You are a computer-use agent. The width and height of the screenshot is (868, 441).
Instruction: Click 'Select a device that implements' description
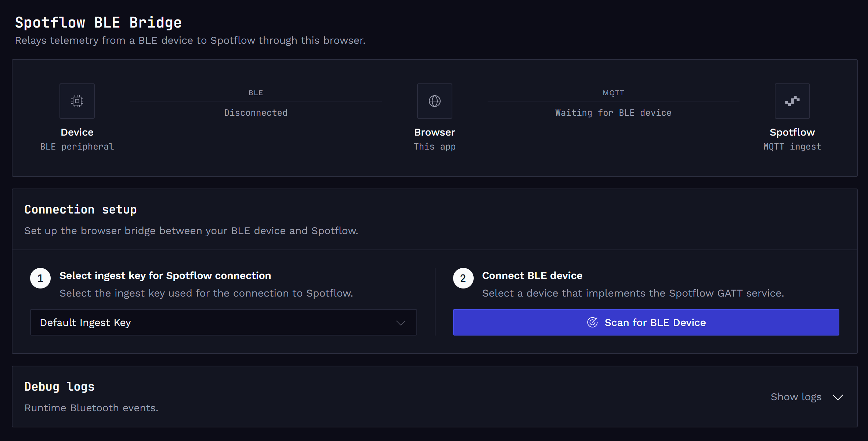[x=633, y=293]
